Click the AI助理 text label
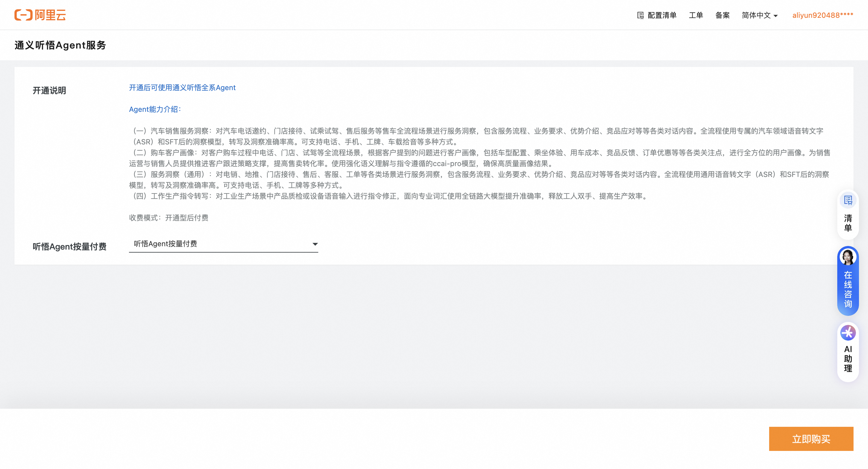Screen dimensions: 868x469 click(848, 359)
